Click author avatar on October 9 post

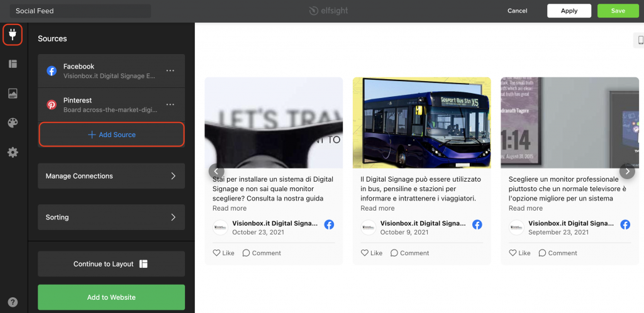(x=368, y=228)
